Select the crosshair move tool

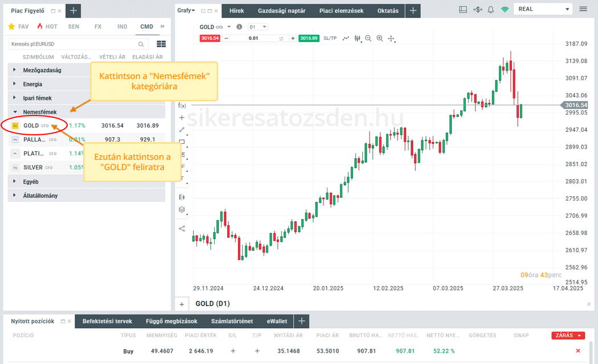tap(391, 39)
